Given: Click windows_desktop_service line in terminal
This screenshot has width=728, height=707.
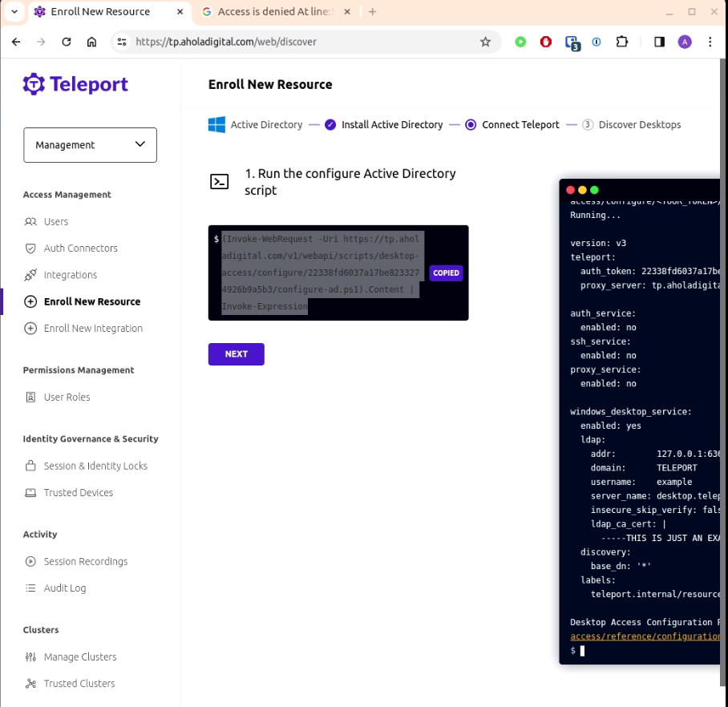Looking at the screenshot, I should point(630,411).
